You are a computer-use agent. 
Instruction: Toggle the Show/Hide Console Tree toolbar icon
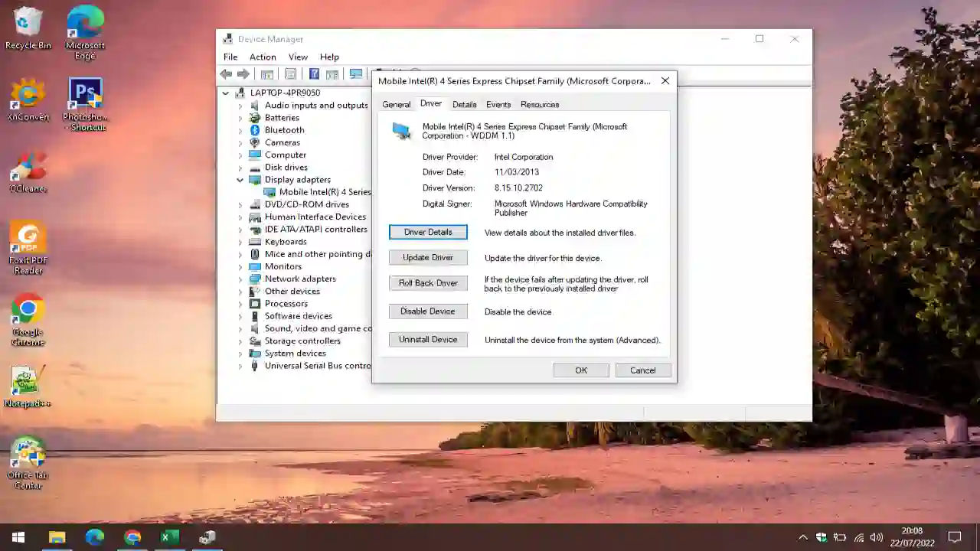[x=266, y=74]
